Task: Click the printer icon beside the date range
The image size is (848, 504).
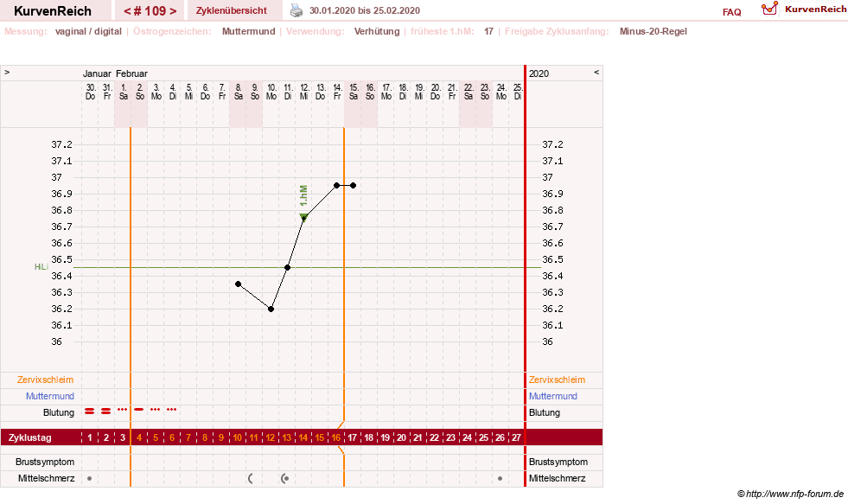Action: point(296,10)
